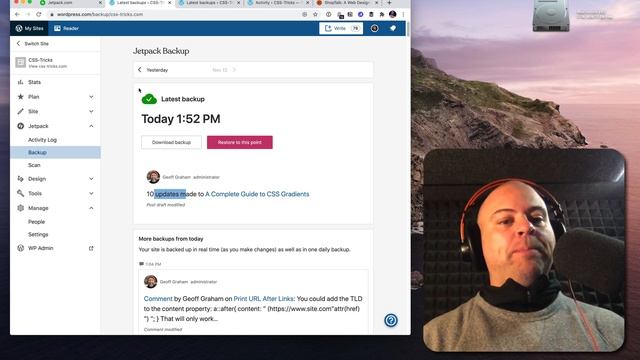Click the help question mark button
The image size is (640, 360).
[391, 320]
